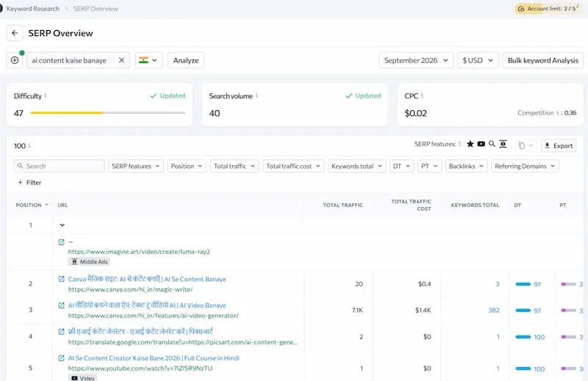The width and height of the screenshot is (588, 381).
Task: Click the CPC info icon
Action: [x=422, y=95]
